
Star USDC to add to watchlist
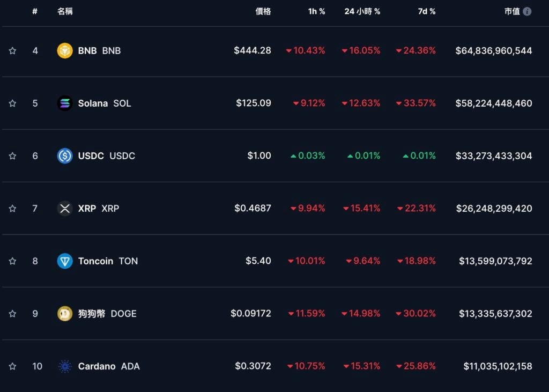coord(12,156)
